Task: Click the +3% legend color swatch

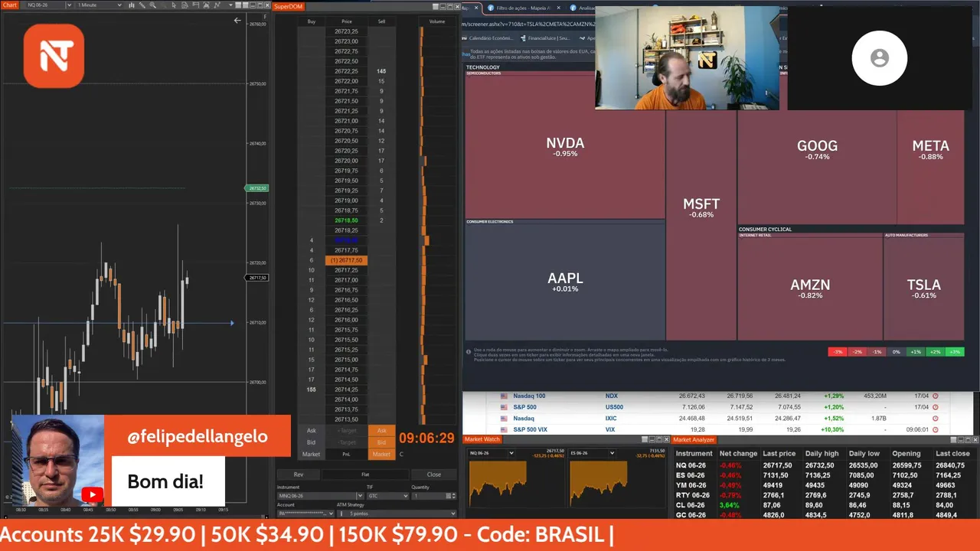Action: coord(954,351)
